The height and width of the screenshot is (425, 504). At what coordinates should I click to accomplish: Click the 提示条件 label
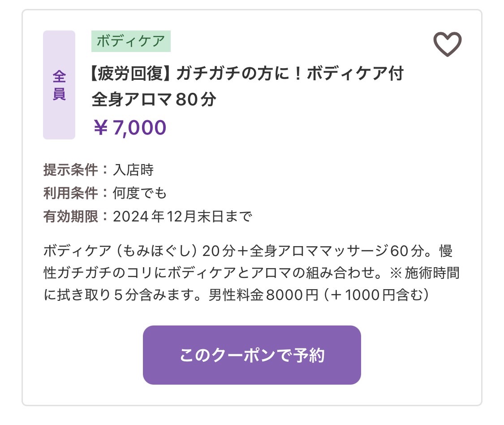(x=70, y=170)
